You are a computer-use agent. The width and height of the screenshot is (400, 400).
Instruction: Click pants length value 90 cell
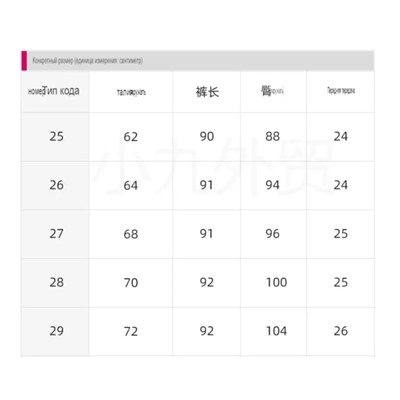[x=207, y=137]
